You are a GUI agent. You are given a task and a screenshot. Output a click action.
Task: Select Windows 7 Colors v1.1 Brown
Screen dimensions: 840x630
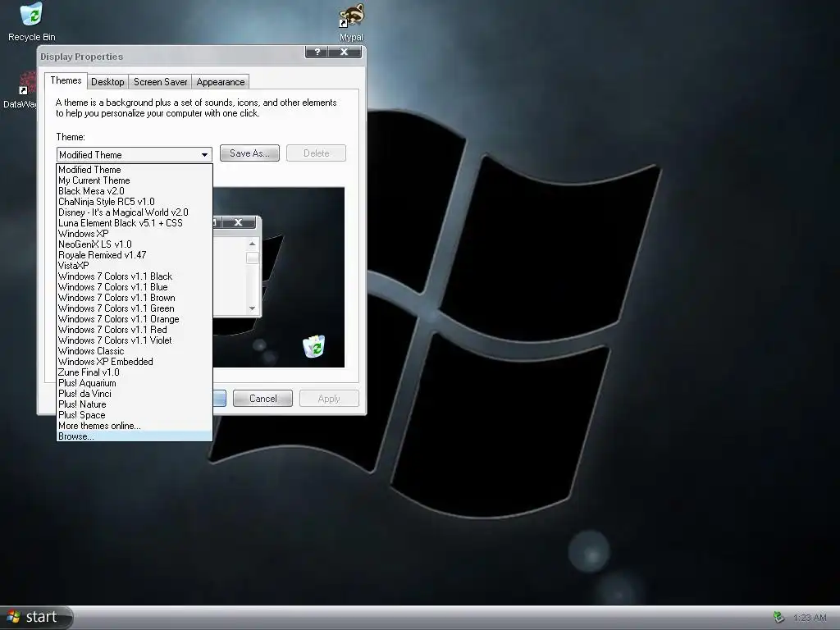[135, 298]
